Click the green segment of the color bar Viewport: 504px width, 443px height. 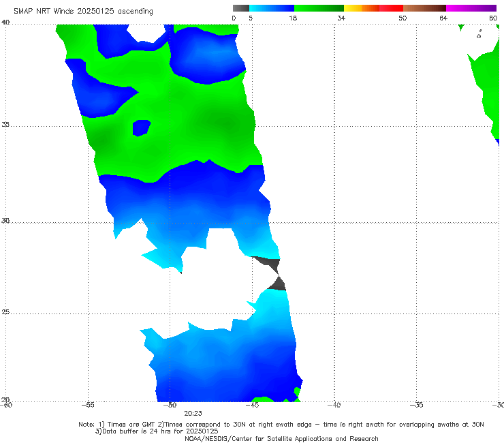319,8
